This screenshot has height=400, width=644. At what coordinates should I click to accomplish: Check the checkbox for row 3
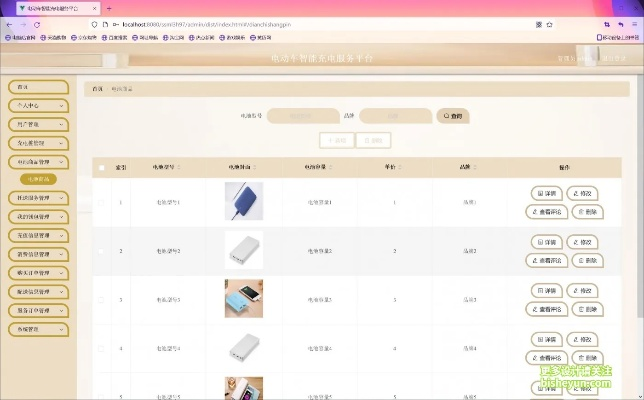pyautogui.click(x=101, y=299)
